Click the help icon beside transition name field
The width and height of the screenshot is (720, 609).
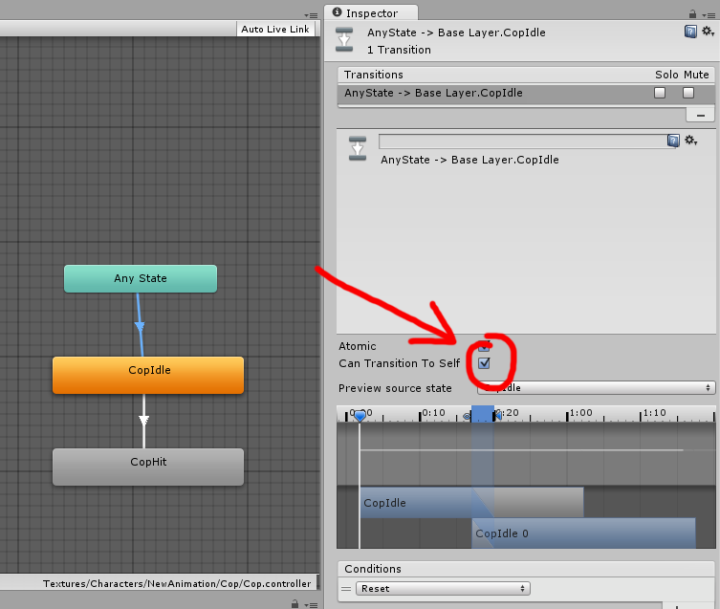click(673, 141)
